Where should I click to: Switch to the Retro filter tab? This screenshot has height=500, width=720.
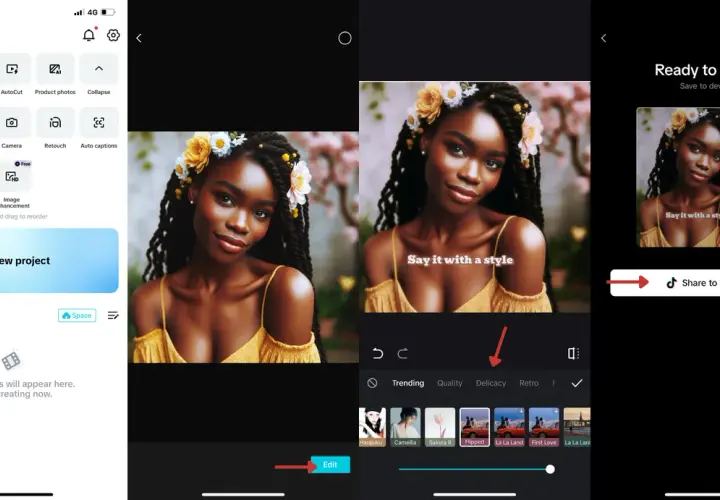coord(529,383)
